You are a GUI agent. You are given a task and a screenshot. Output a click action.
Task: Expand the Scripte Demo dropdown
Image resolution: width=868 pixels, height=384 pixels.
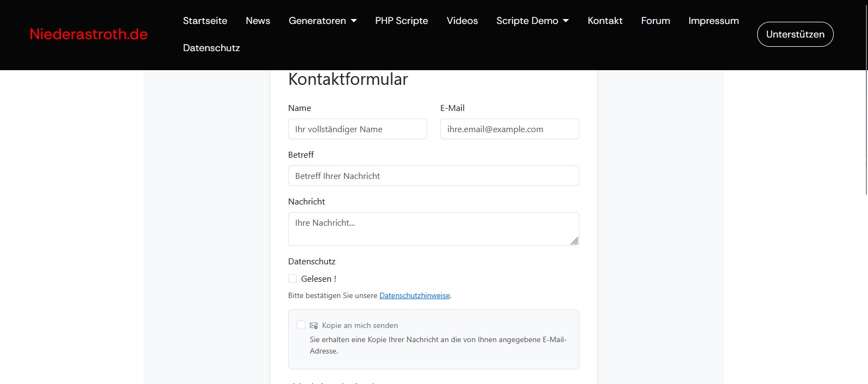coord(532,21)
